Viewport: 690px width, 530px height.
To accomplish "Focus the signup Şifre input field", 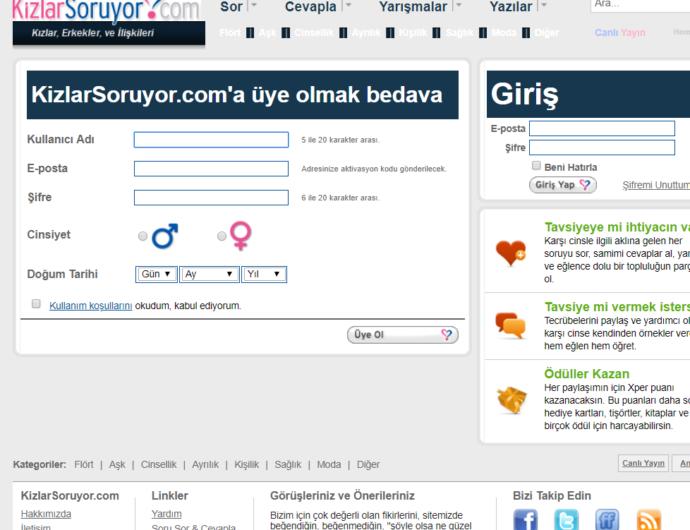I will (211, 198).
